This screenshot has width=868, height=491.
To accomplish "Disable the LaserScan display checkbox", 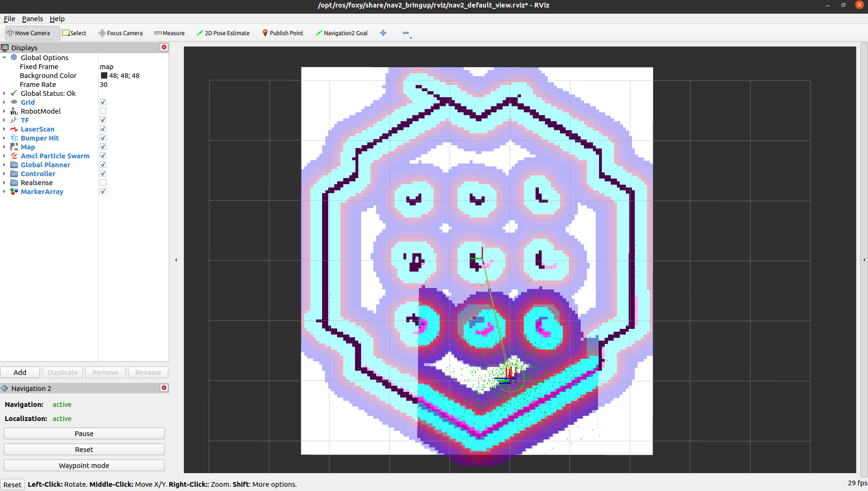I will [x=103, y=129].
